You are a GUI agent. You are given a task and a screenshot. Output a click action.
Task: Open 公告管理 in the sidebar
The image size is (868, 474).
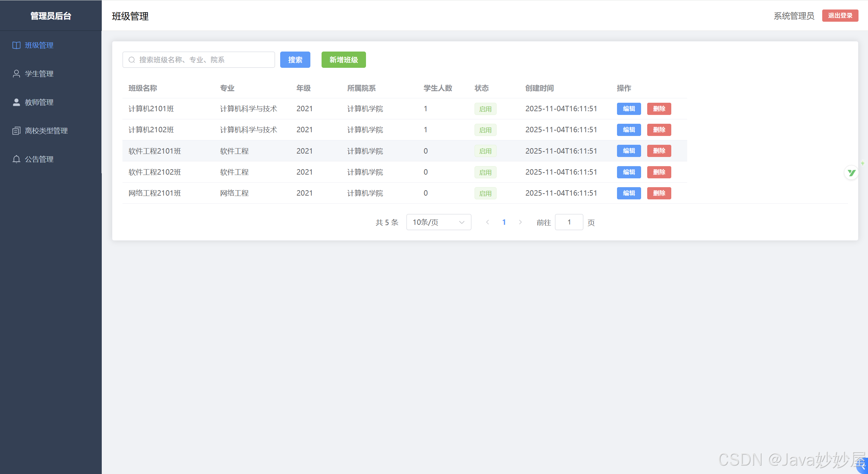pos(51,159)
